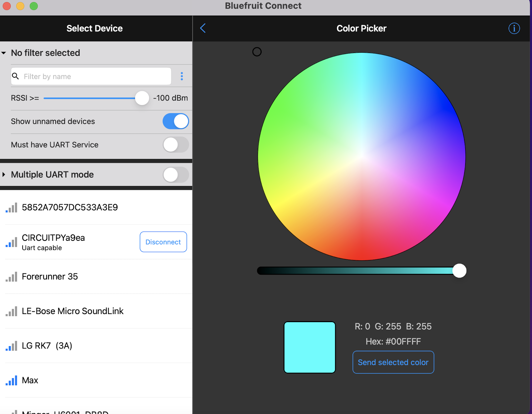Expand the Multiple UART mode section
The height and width of the screenshot is (414, 532).
click(x=4, y=175)
